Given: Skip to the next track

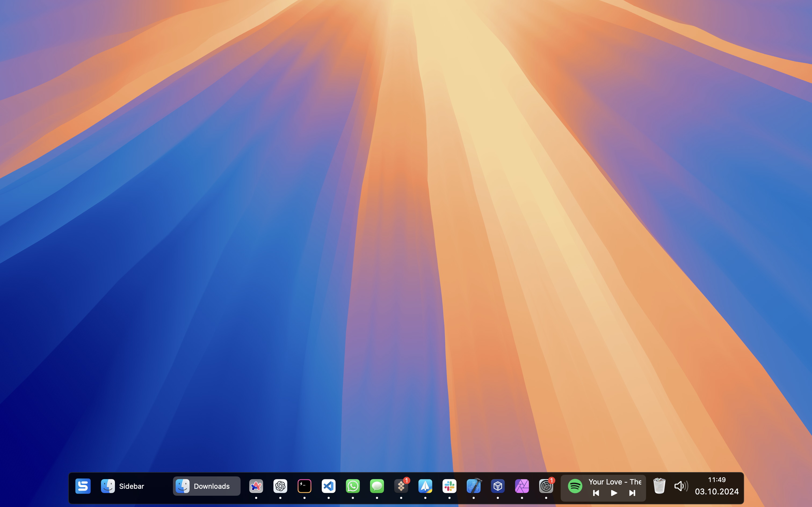Looking at the screenshot, I should tap(632, 493).
